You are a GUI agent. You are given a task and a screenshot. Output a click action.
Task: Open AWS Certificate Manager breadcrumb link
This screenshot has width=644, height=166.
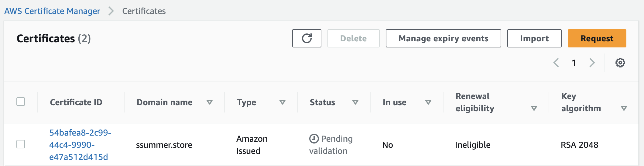[52, 11]
